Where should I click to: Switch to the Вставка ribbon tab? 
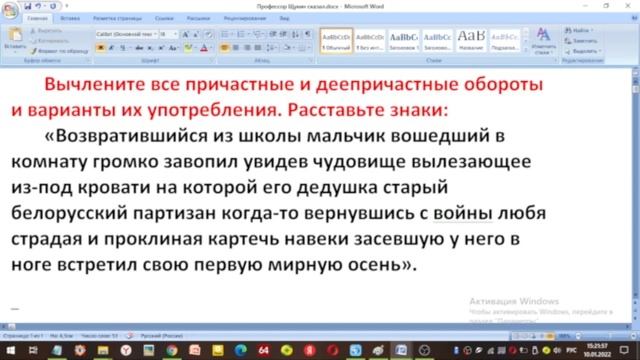tap(70, 18)
